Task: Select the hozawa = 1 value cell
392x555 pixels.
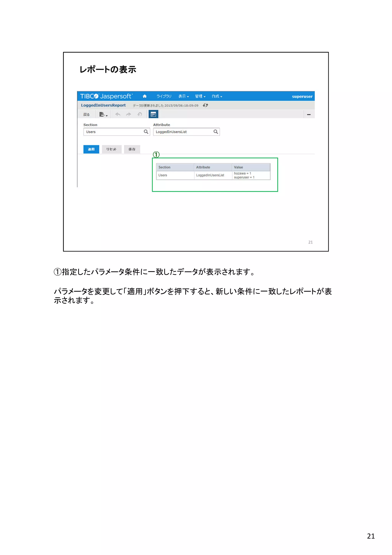Action: (x=251, y=175)
